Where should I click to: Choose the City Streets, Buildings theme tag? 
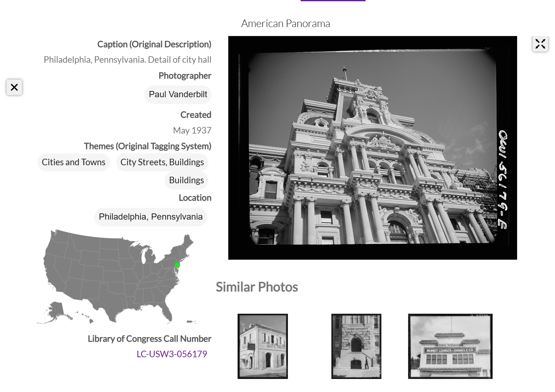(162, 162)
